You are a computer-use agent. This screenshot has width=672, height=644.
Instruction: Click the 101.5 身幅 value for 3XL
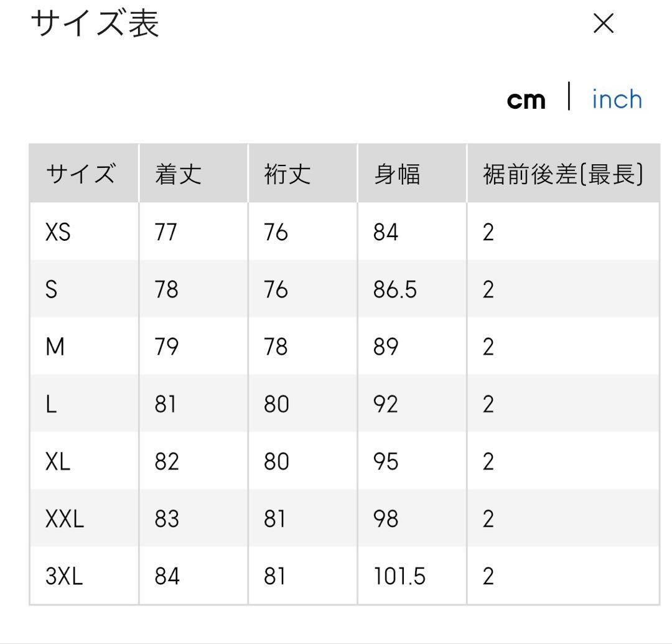[399, 576]
